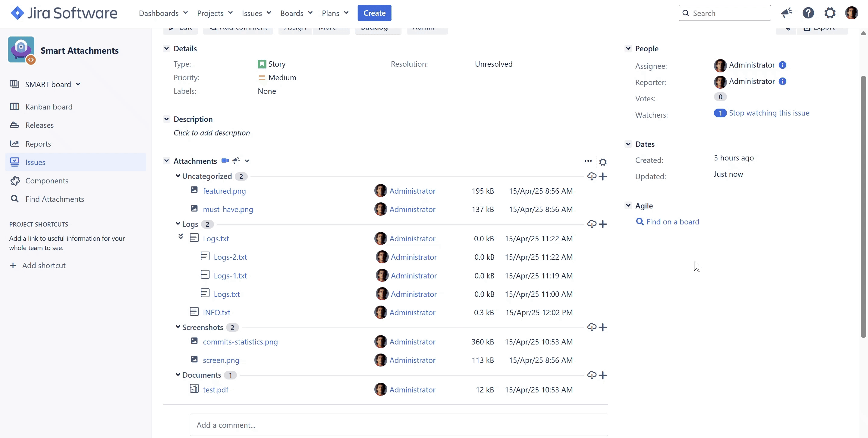Add file to Documents category plus icon

pyautogui.click(x=603, y=375)
